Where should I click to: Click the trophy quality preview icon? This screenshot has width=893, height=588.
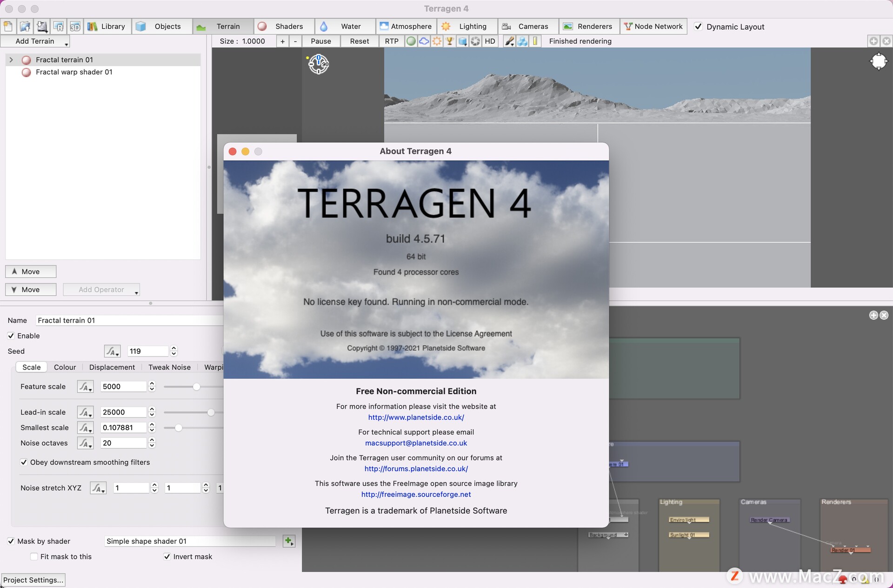click(x=450, y=41)
